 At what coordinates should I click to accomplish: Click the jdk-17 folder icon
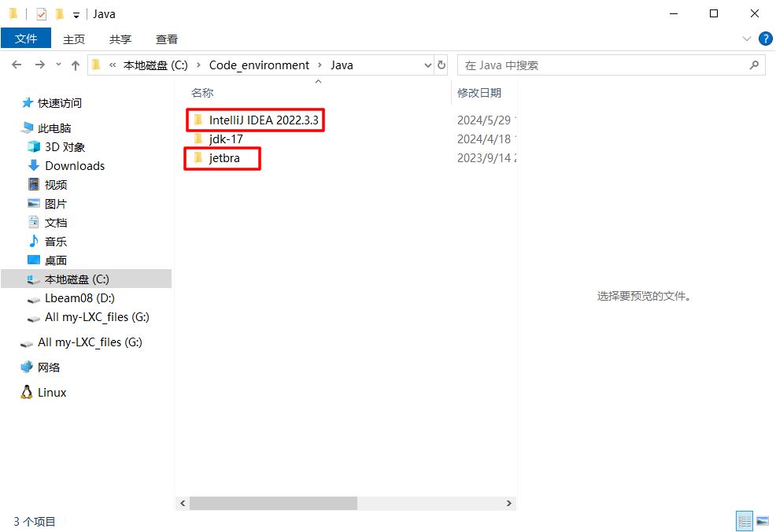[198, 139]
